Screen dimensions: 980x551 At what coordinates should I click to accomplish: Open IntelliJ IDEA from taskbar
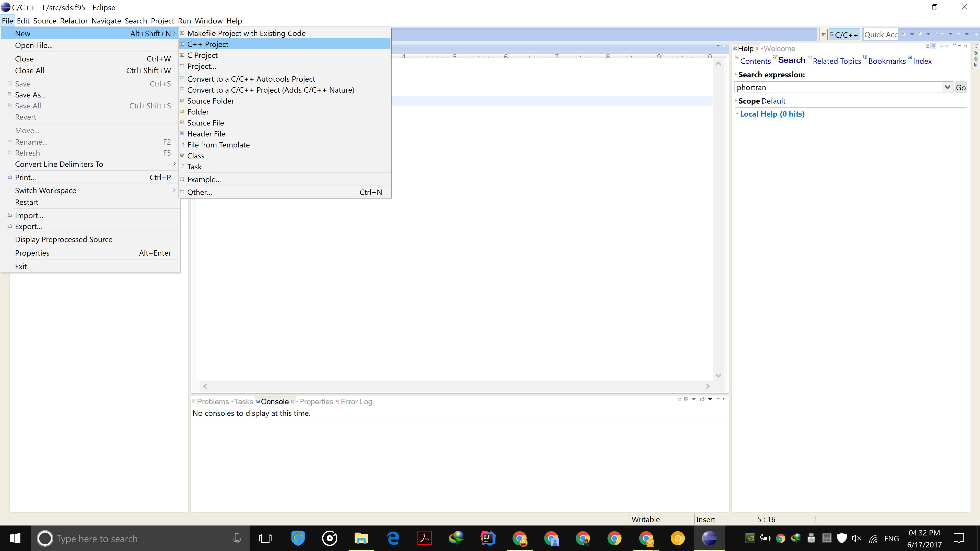[488, 538]
